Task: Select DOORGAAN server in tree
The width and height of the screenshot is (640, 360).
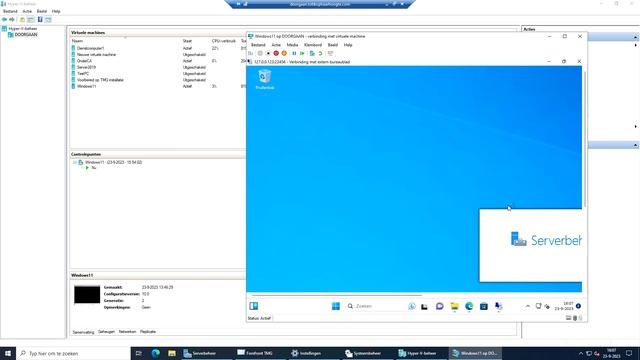Action: click(x=26, y=35)
